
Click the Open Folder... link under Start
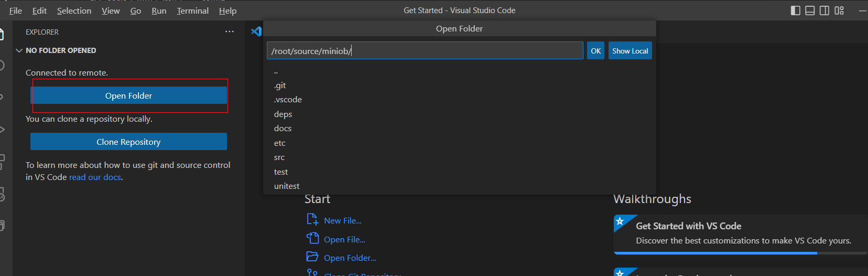tap(350, 258)
